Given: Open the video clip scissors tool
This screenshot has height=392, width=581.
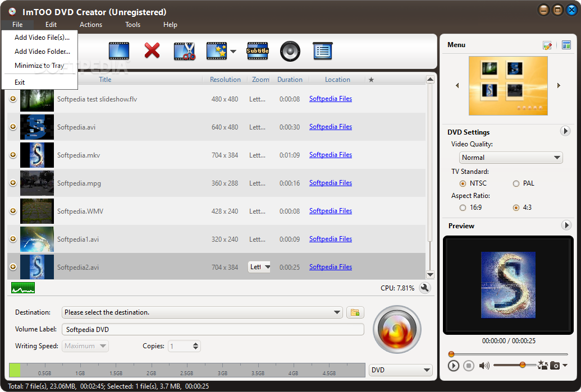Looking at the screenshot, I should pos(185,51).
